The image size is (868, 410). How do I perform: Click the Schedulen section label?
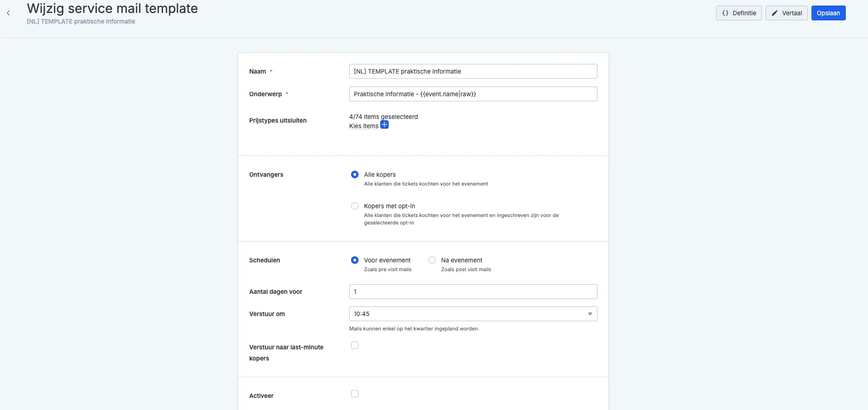(264, 260)
